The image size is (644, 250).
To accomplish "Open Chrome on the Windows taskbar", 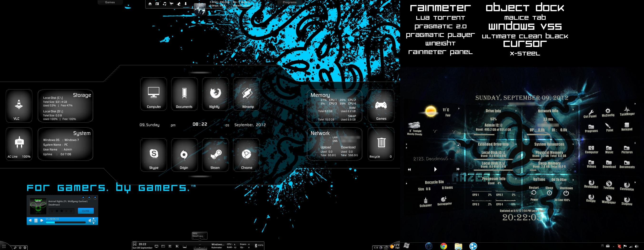I will click(443, 246).
